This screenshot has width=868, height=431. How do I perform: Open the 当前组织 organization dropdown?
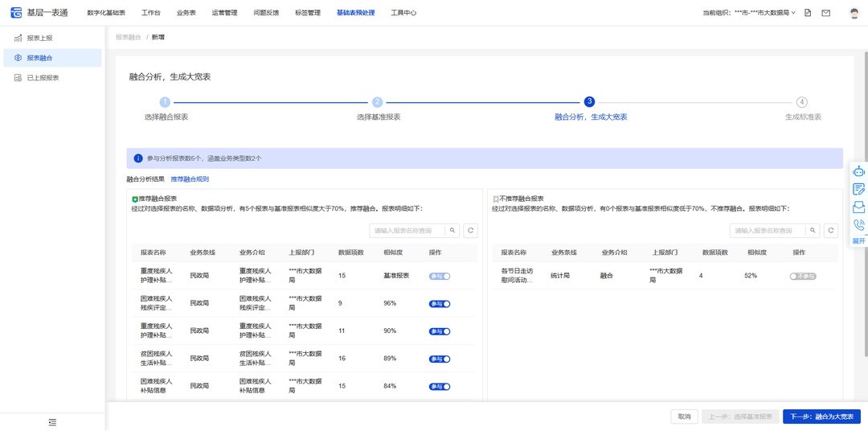[749, 13]
